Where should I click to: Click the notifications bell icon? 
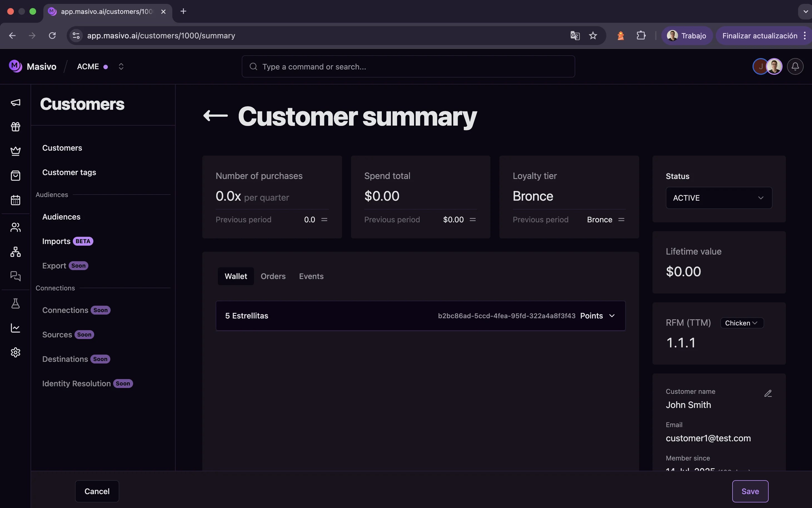coord(795,66)
